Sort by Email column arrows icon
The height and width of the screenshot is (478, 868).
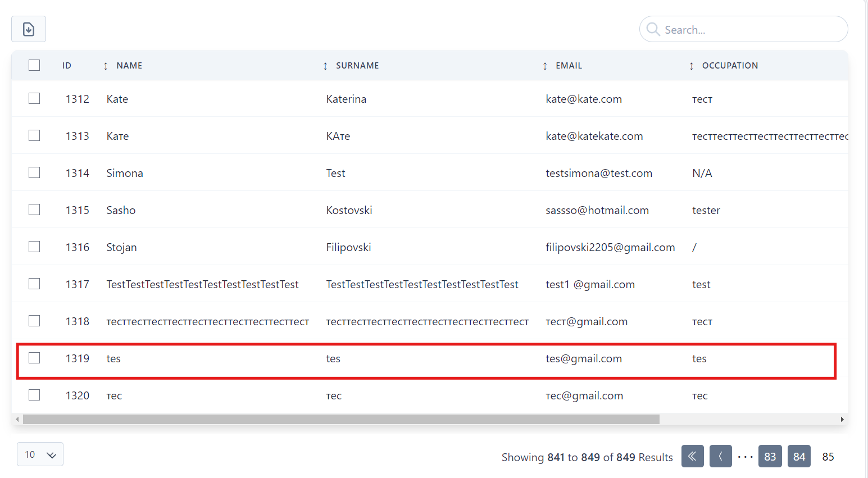click(x=545, y=66)
